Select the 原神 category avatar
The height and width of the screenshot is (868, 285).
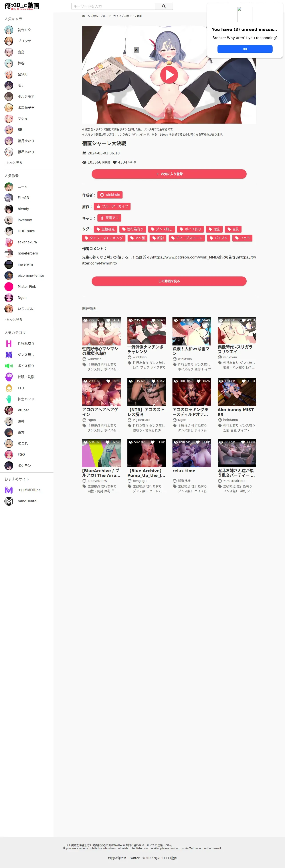pyautogui.click(x=9, y=421)
